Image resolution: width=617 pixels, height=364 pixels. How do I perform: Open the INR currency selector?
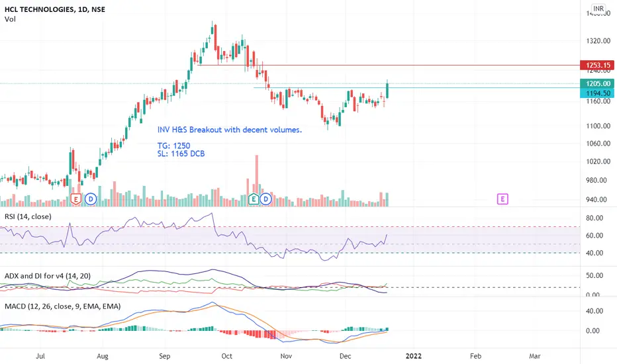598,9
